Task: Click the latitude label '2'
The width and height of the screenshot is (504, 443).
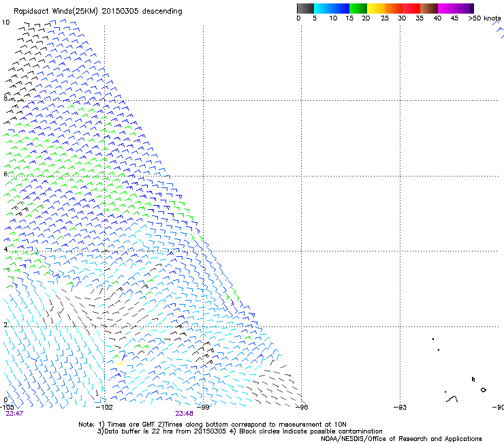Action: coord(5,325)
